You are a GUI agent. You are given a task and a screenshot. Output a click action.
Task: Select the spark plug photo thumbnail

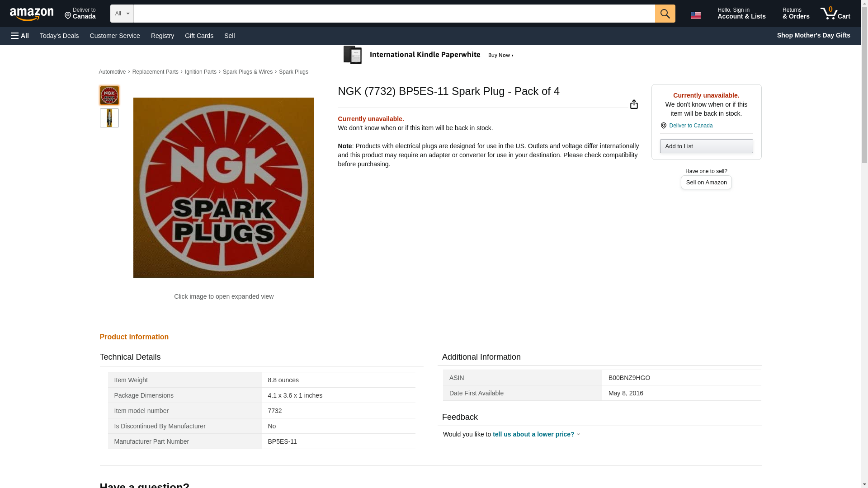(109, 118)
